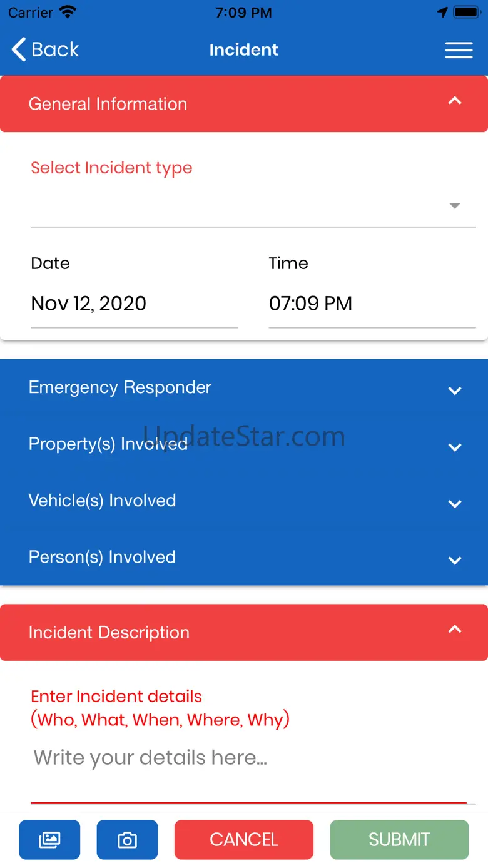The width and height of the screenshot is (488, 868).
Task: Tap the Date field showing Nov 12, 2020
Action: point(134,304)
